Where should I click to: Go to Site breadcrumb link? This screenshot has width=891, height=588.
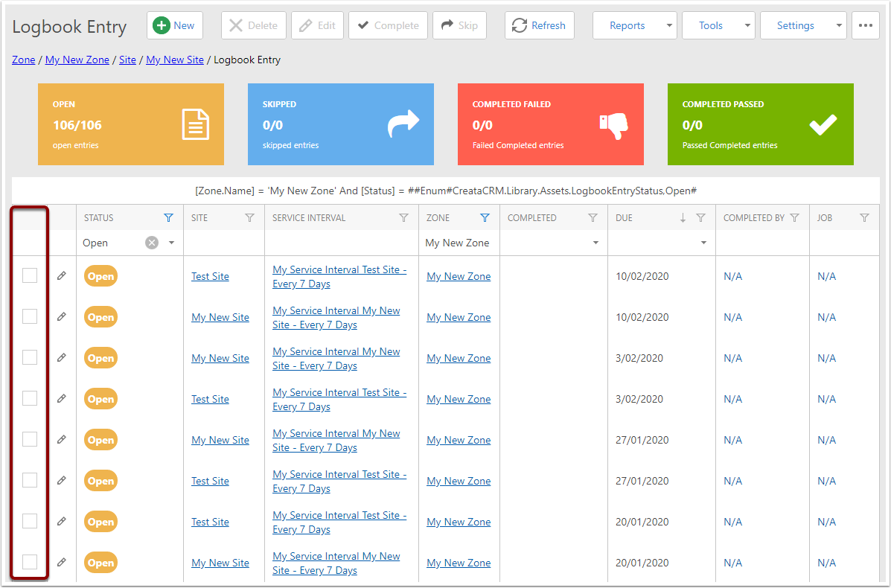click(127, 60)
